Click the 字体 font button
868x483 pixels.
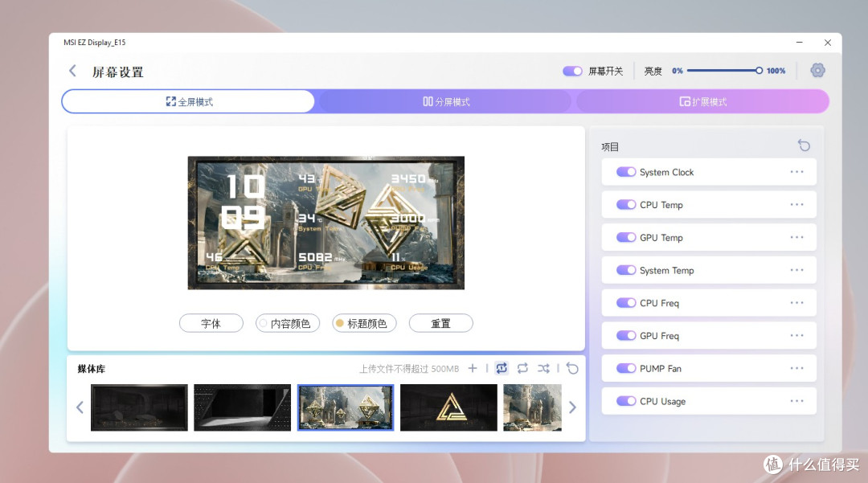click(x=211, y=323)
